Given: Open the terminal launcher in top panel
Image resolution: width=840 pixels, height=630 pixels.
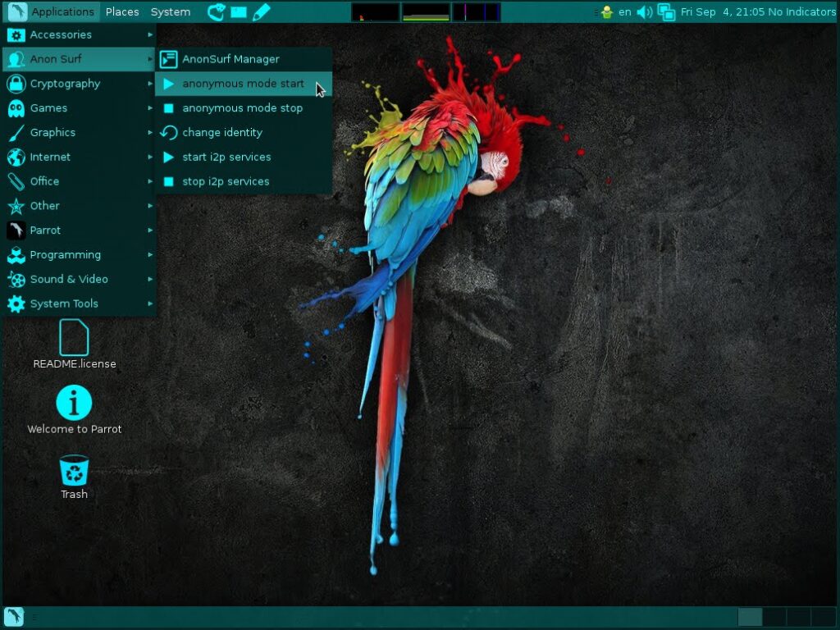Looking at the screenshot, I should point(239,11).
